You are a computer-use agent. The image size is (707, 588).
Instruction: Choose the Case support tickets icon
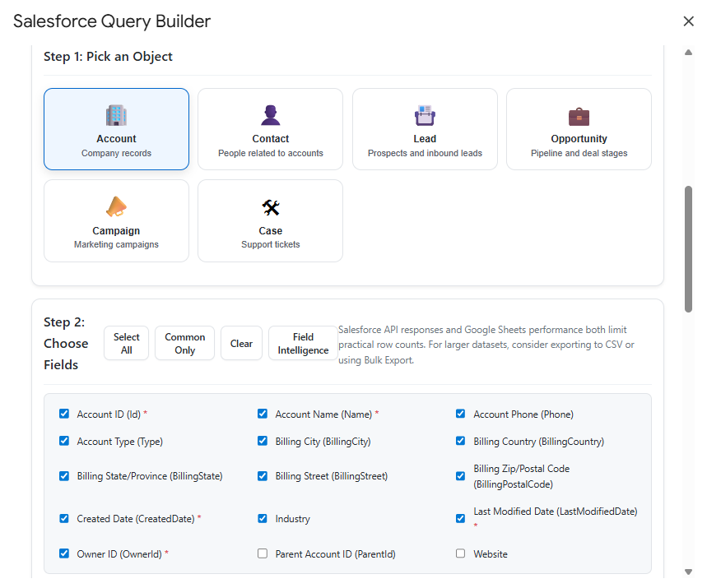(x=270, y=207)
